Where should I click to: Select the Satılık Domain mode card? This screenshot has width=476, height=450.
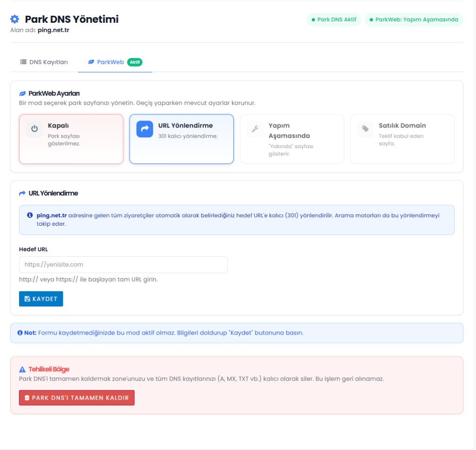click(x=402, y=139)
